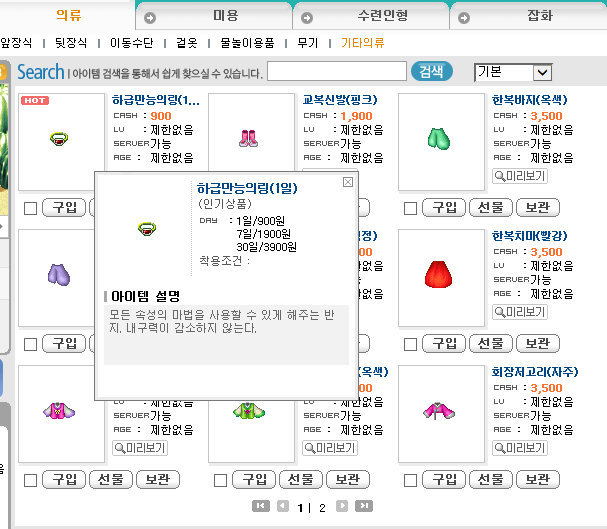Gift the pink jacket with 선물
Image resolution: width=607 pixels, height=529 pixels.
(111, 480)
